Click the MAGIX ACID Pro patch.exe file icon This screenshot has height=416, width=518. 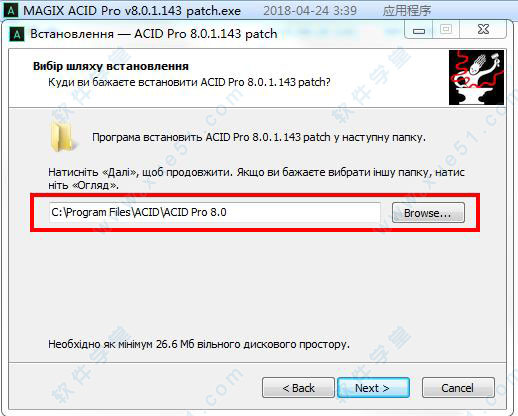pos(10,10)
